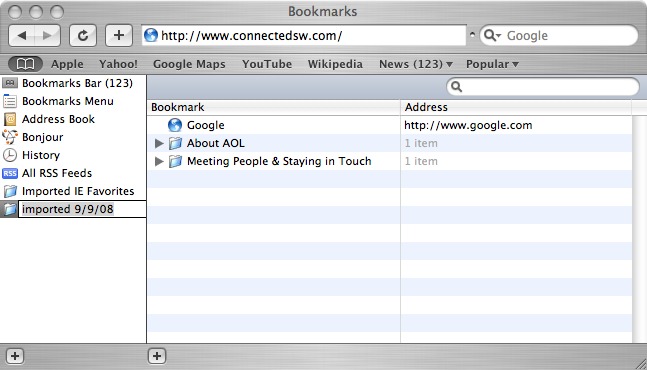Click the small snapback arrow beside address bar
The height and width of the screenshot is (370, 647).
(472, 35)
